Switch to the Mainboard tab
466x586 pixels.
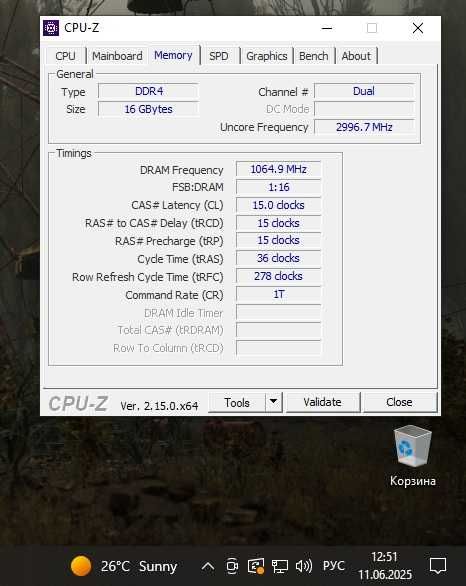[117, 56]
